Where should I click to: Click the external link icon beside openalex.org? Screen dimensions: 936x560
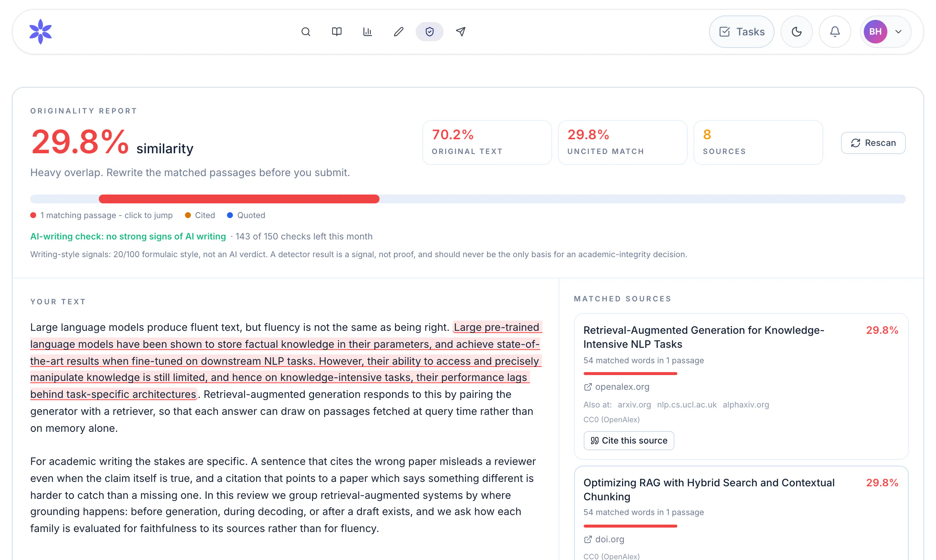tap(588, 387)
